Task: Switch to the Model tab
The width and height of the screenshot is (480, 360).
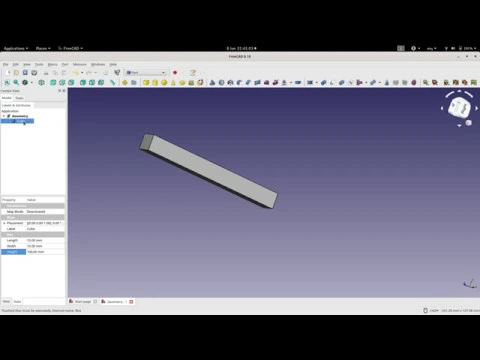Action: point(7,98)
